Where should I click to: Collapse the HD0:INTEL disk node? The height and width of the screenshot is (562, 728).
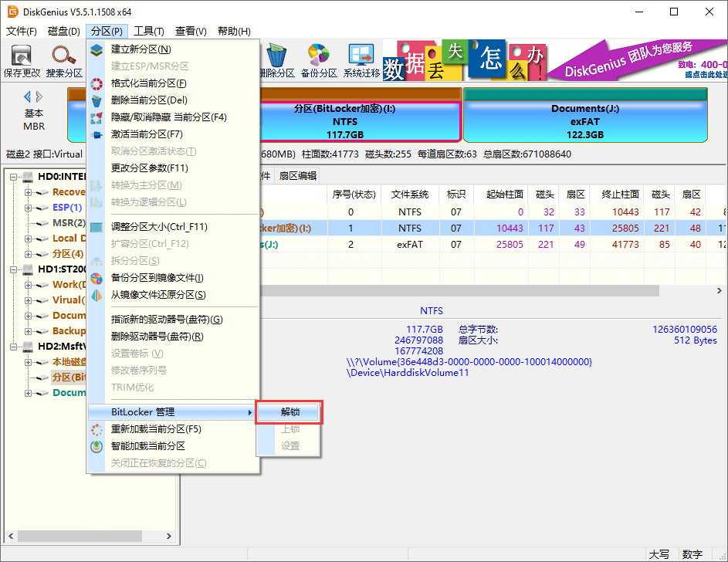coord(12,176)
